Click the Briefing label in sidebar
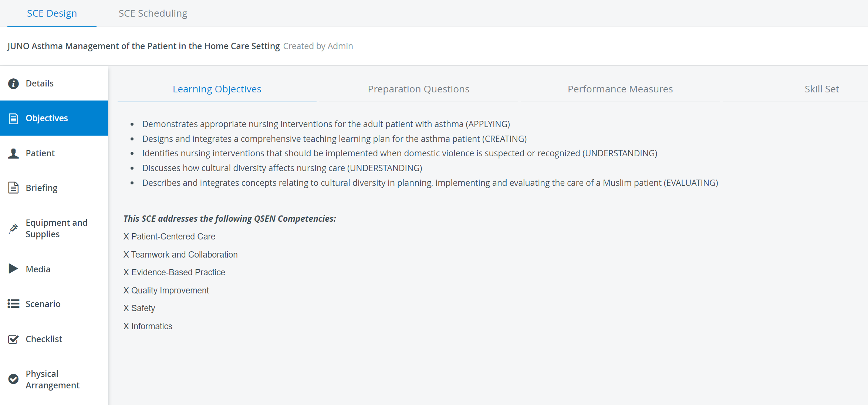The width and height of the screenshot is (868, 405). tap(41, 188)
